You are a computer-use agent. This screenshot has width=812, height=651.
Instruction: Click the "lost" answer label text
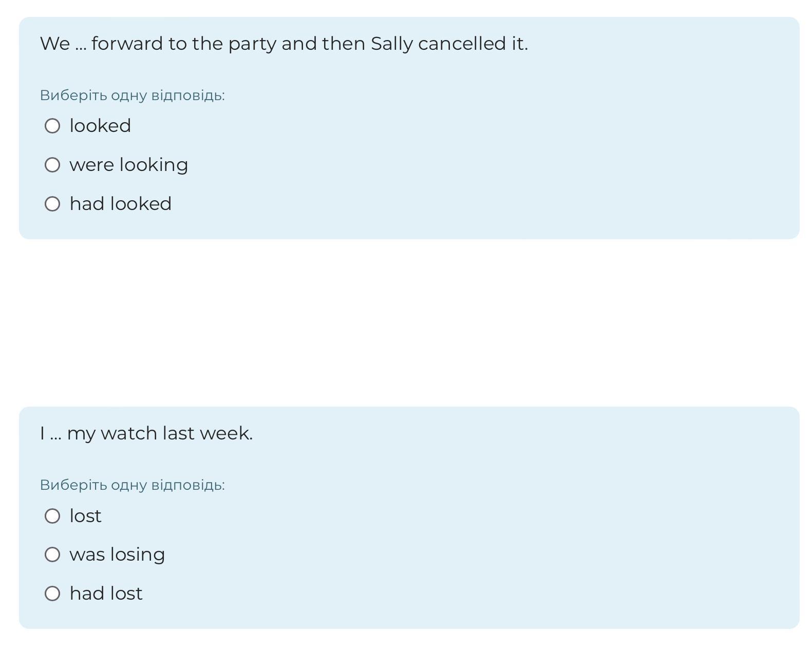[85, 516]
